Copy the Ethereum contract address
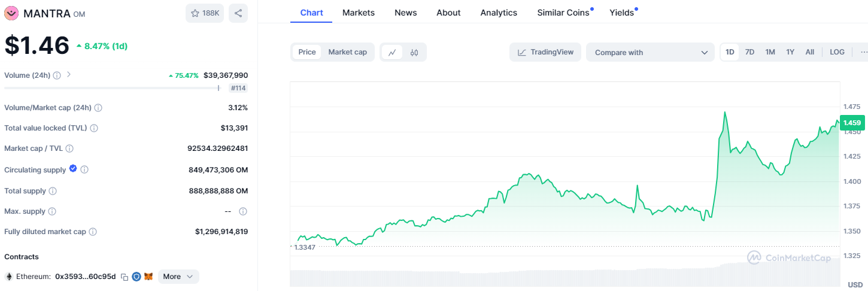 click(125, 277)
